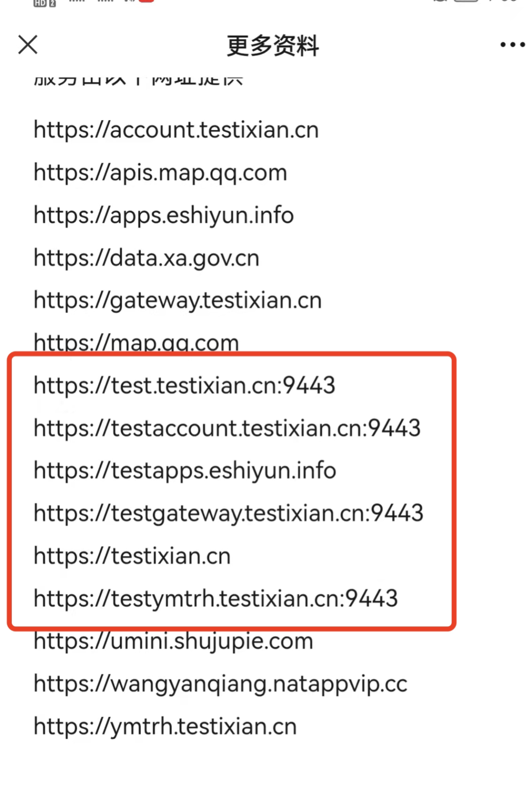Open https://account.testixian.cn link

pos(176,130)
